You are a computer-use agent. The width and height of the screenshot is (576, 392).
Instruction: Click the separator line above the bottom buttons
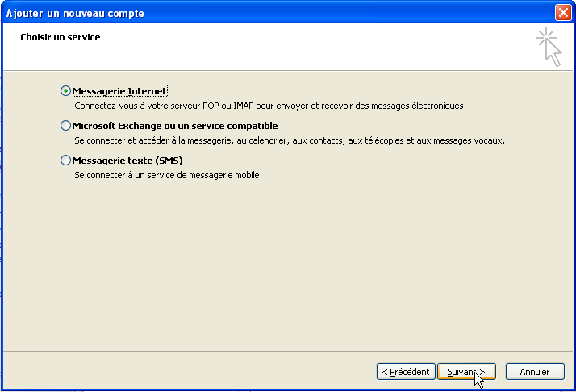coord(288,351)
